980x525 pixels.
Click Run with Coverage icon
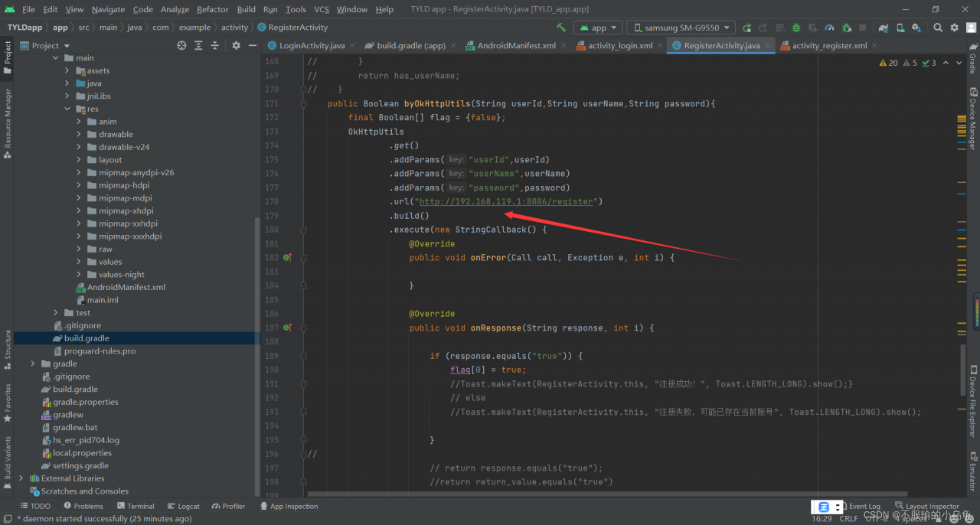[x=813, y=28]
